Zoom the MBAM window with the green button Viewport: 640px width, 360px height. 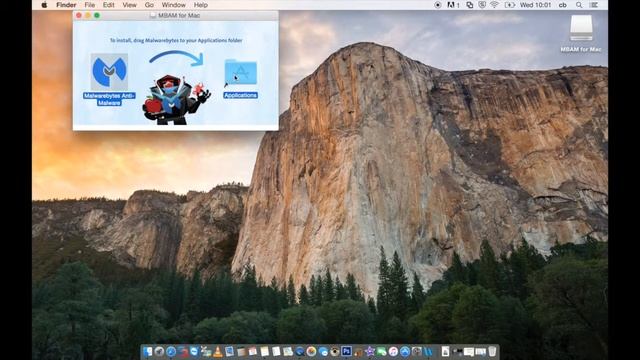pyautogui.click(x=97, y=16)
